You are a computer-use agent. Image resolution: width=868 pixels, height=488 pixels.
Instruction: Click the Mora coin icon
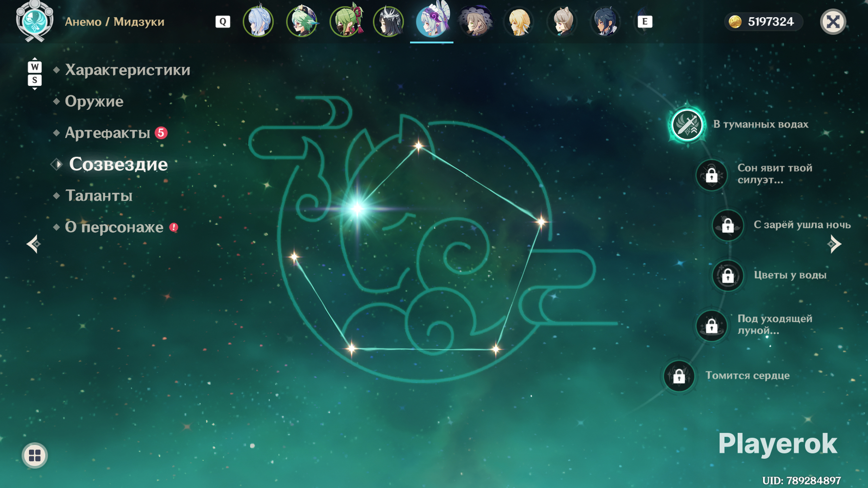click(735, 21)
